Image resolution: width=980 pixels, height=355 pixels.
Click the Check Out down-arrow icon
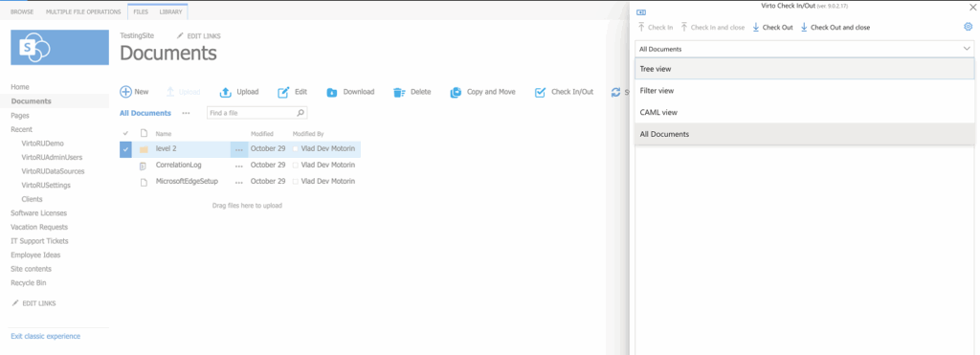pyautogui.click(x=756, y=27)
